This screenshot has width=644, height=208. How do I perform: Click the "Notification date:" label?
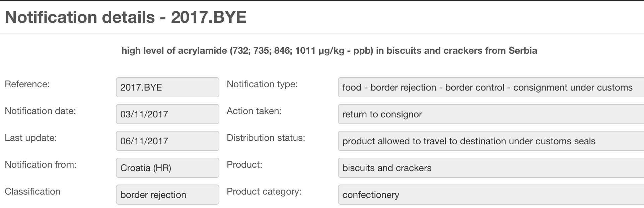[x=40, y=111]
